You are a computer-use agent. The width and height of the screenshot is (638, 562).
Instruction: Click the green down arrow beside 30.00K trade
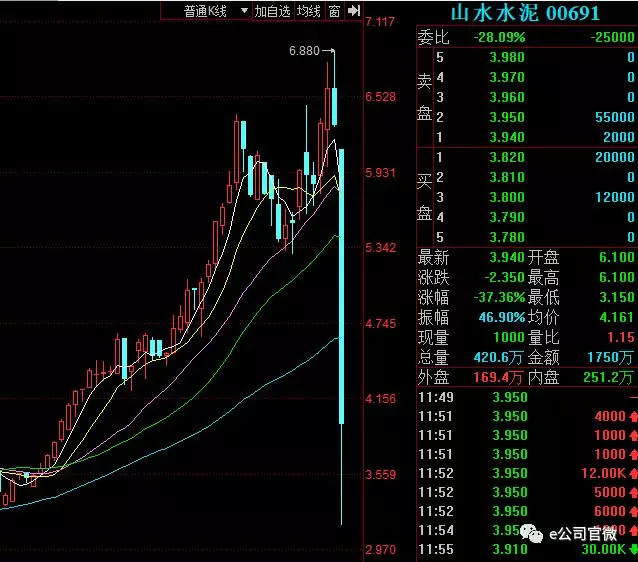coord(632,550)
